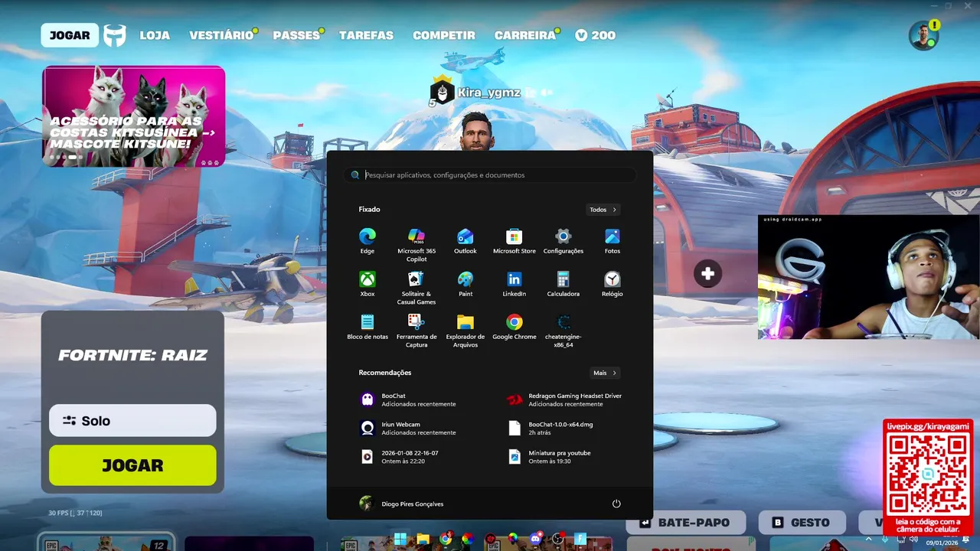Open the LinkedIn app

514,283
